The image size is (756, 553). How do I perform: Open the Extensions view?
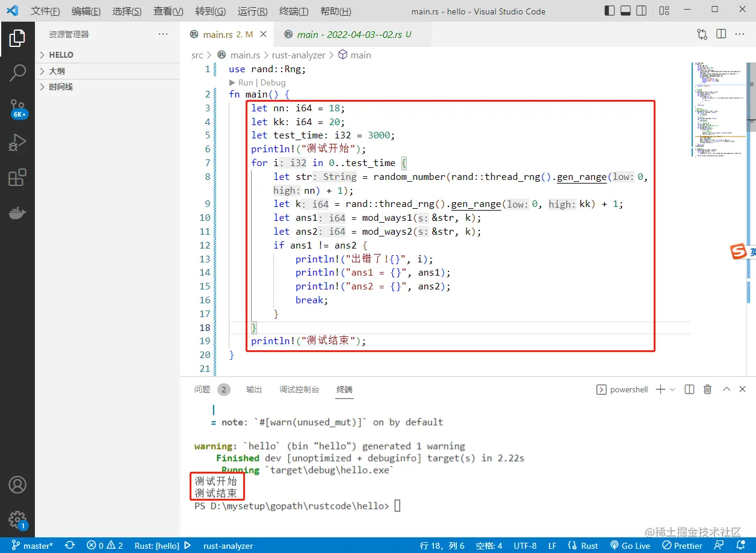click(x=17, y=178)
